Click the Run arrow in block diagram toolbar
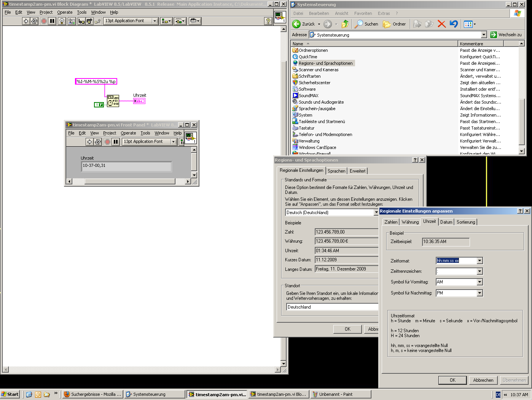This screenshot has height=400, width=532. click(25, 21)
